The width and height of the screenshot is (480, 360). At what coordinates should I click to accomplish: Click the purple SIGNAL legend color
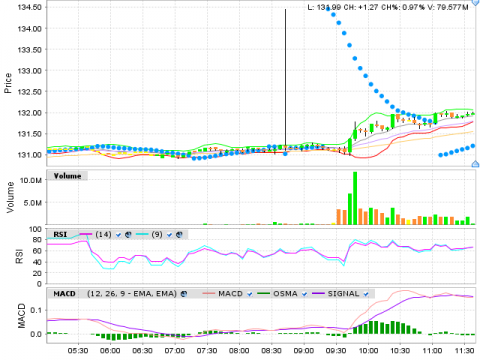[x=318, y=294]
